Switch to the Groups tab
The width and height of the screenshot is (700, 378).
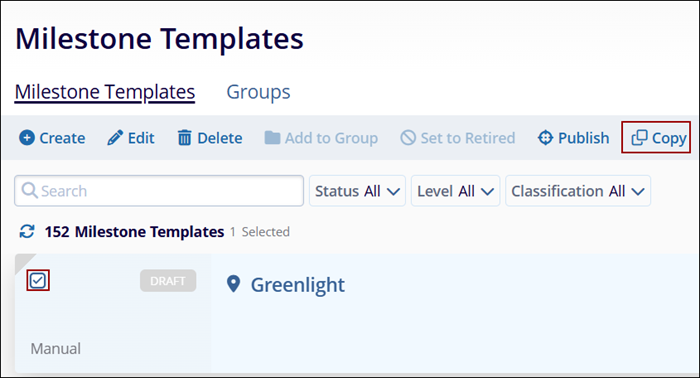tap(258, 92)
